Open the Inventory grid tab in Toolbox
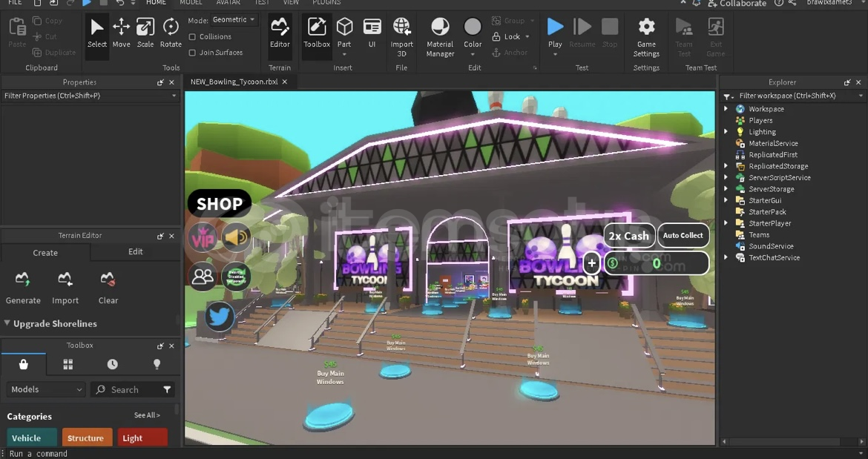This screenshot has width=868, height=459. [68, 364]
